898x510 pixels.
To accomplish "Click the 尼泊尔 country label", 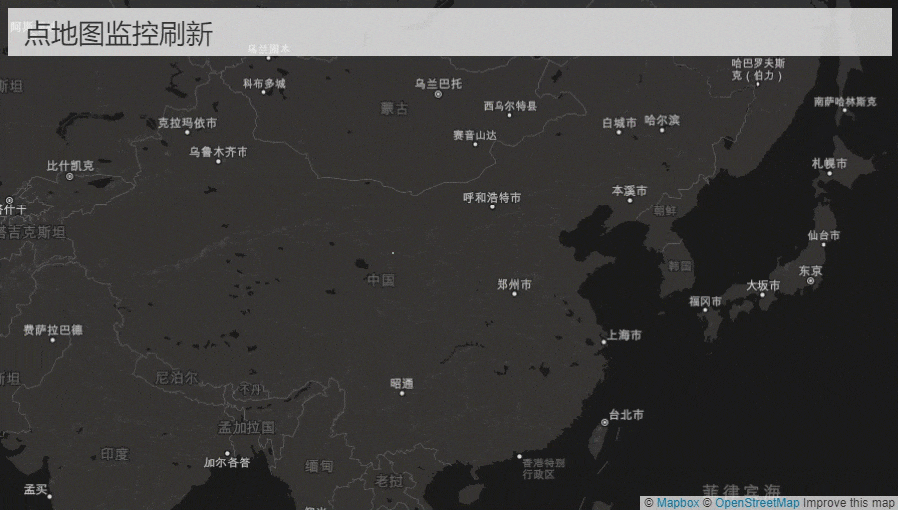I will pyautogui.click(x=176, y=378).
